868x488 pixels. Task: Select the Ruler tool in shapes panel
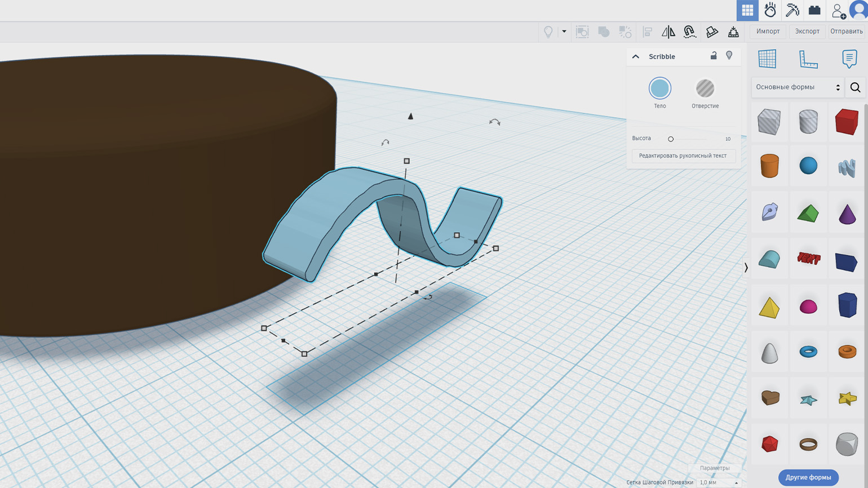click(808, 59)
